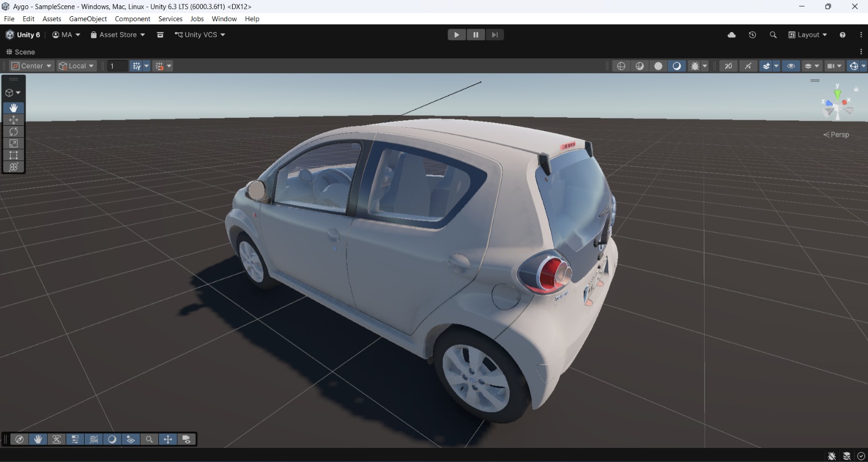The image size is (868, 462).
Task: Open the Window menu
Action: 224,19
